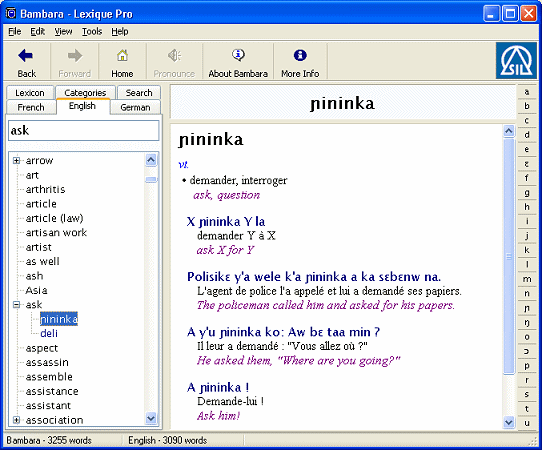Select the 'ɲininka' child entry under ask

coord(59,319)
